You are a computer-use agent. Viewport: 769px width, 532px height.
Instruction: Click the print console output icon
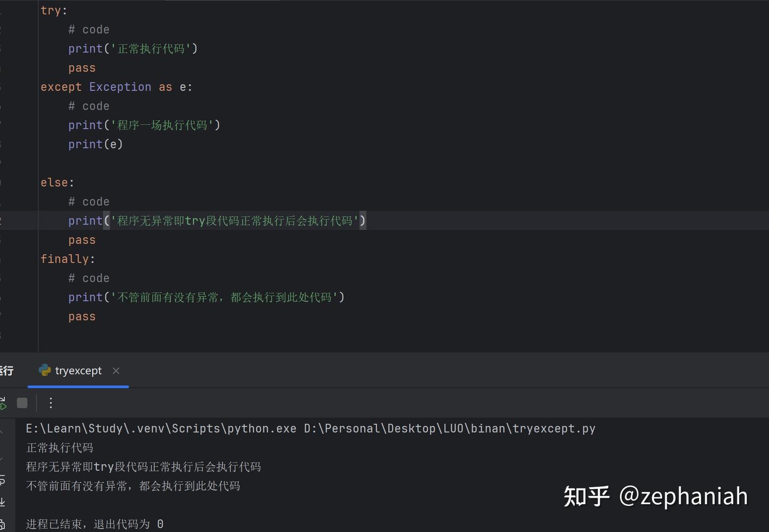tap(3, 524)
